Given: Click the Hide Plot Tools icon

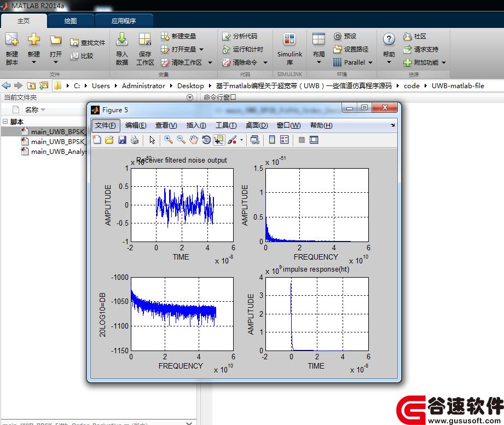Looking at the screenshot, I should click(x=302, y=140).
